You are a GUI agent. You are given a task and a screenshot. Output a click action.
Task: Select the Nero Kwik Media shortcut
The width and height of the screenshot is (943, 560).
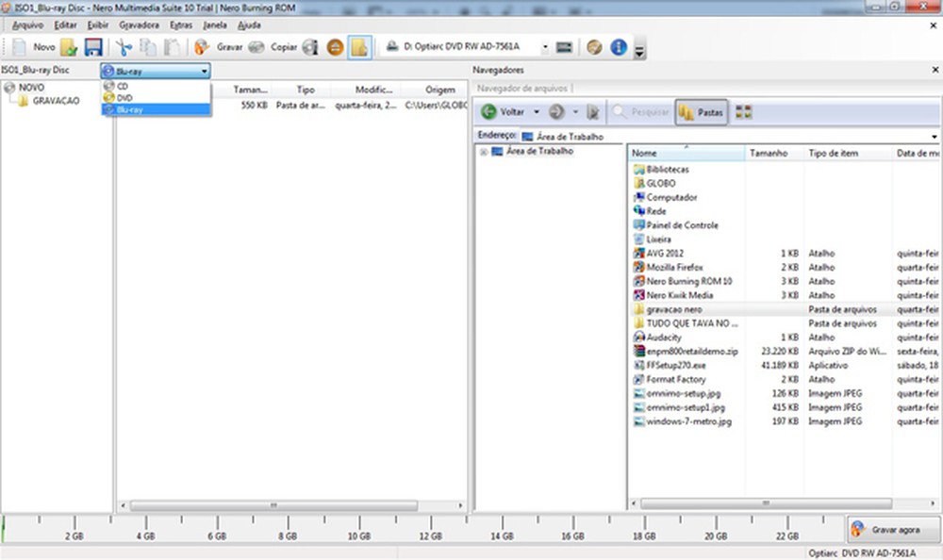[x=673, y=295]
